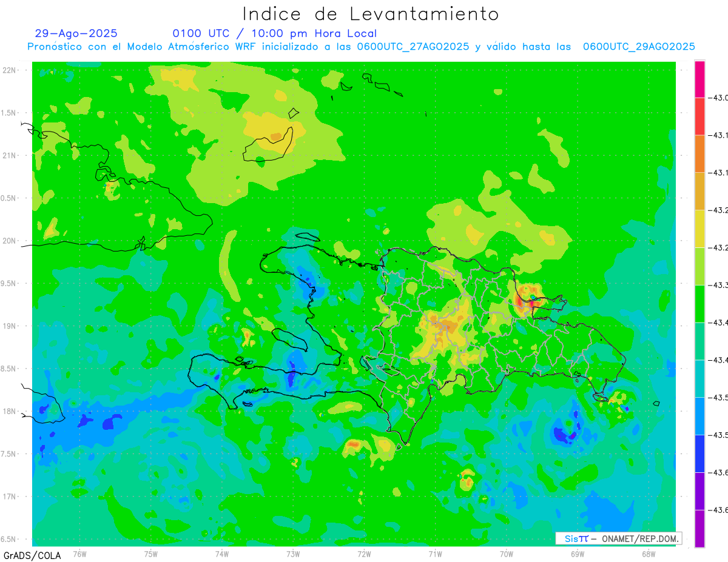Click the '22N' latitude label
The width and height of the screenshot is (728, 562).
pos(10,70)
